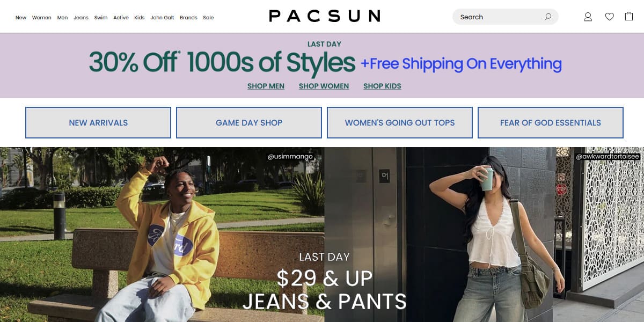Viewport: 644px width, 322px height.
Task: Click the GAME DAY SHOP button
Action: (x=249, y=122)
